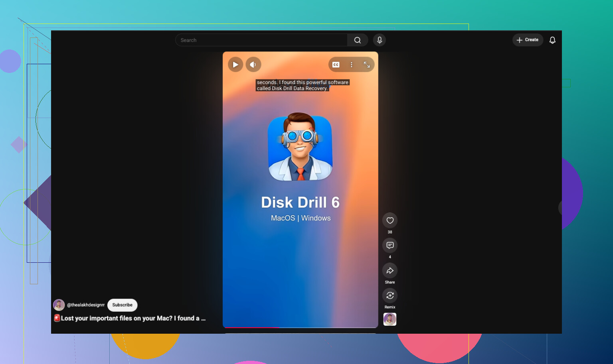Search with voice microphone icon
Viewport: 613px width, 364px height.
[x=380, y=40]
